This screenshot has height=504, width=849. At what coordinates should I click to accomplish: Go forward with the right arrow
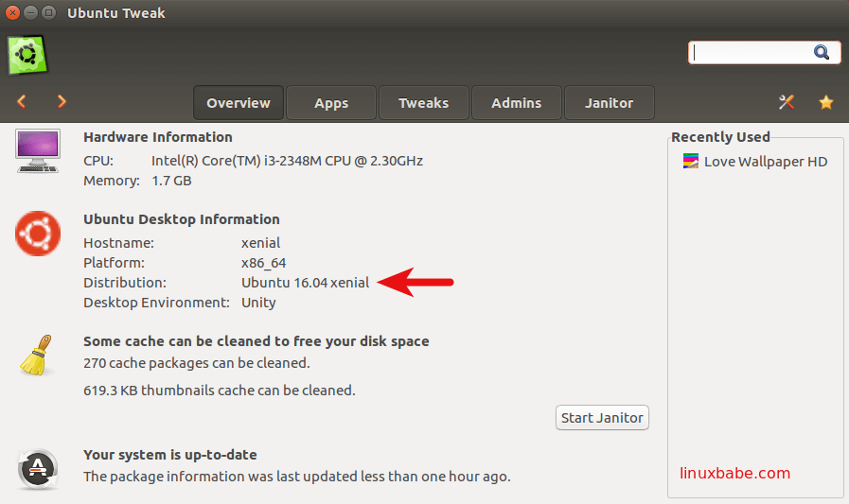pyautogui.click(x=62, y=101)
